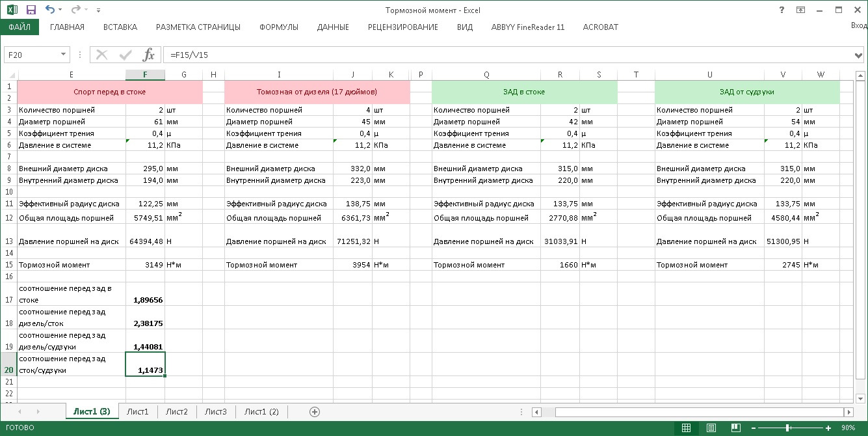This screenshot has height=436, width=868.
Task: Open the Лист1 (2) sheet tab
Action: pos(261,412)
